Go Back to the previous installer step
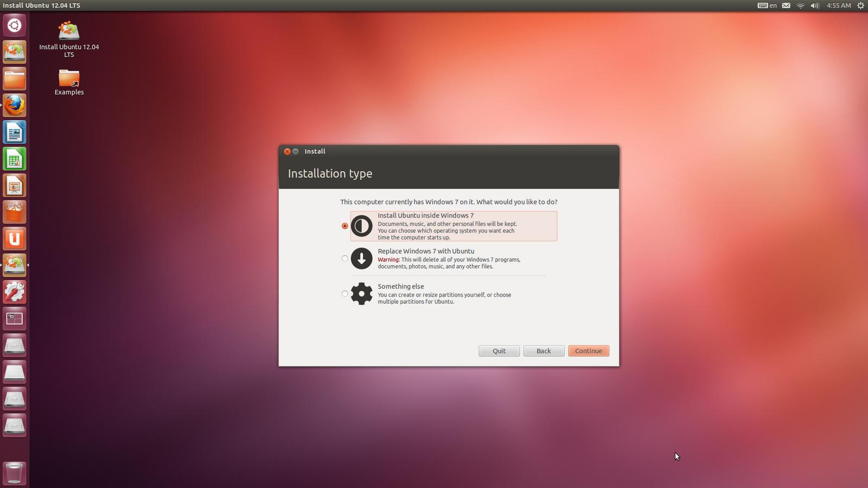 pos(544,351)
